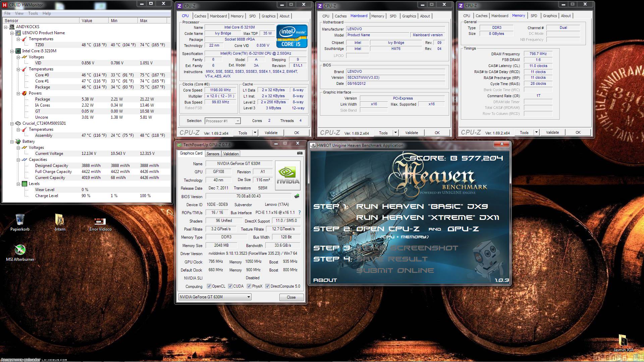Click the Intel Core i5 logo in CPU-Z
The width and height of the screenshot is (644, 362).
pos(291,36)
